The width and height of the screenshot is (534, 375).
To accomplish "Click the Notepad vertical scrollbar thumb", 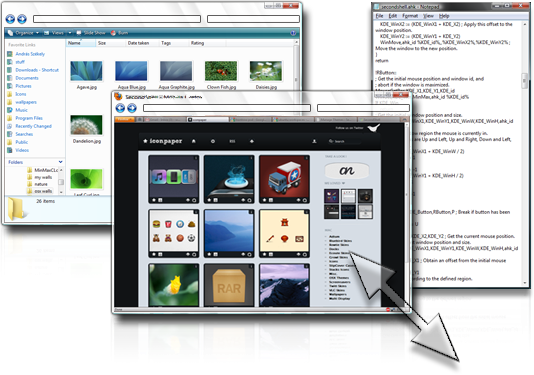I will (524, 80).
